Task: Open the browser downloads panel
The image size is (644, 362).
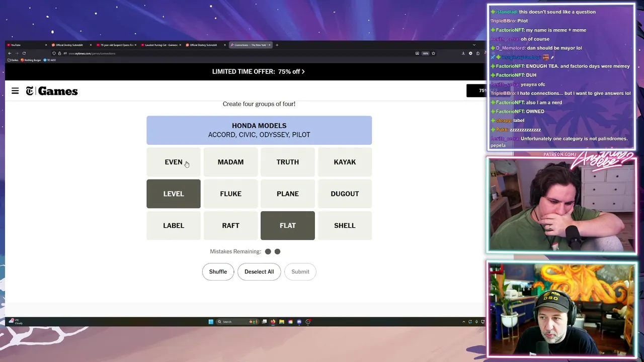Action: (x=463, y=53)
